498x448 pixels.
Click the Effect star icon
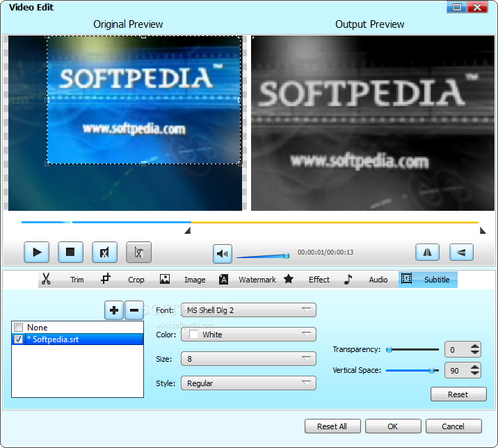click(289, 279)
